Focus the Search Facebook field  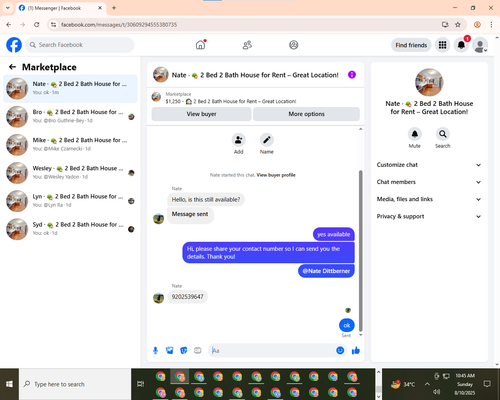[x=80, y=45]
